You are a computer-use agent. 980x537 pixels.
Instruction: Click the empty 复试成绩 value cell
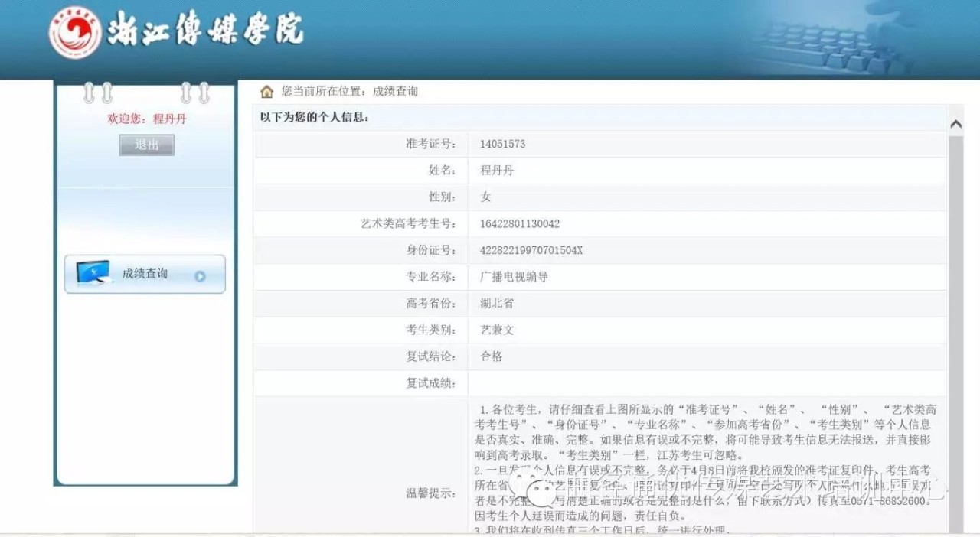pyautogui.click(x=704, y=383)
